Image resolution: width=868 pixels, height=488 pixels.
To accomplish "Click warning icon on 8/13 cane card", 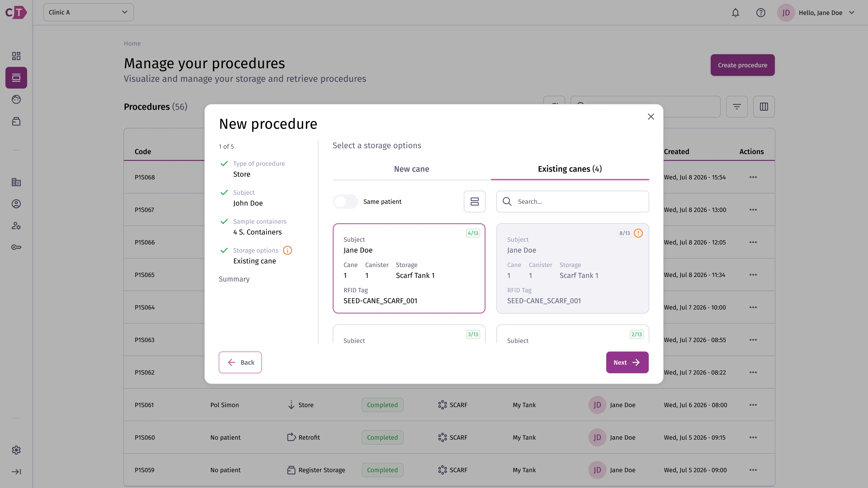I will click(x=638, y=233).
